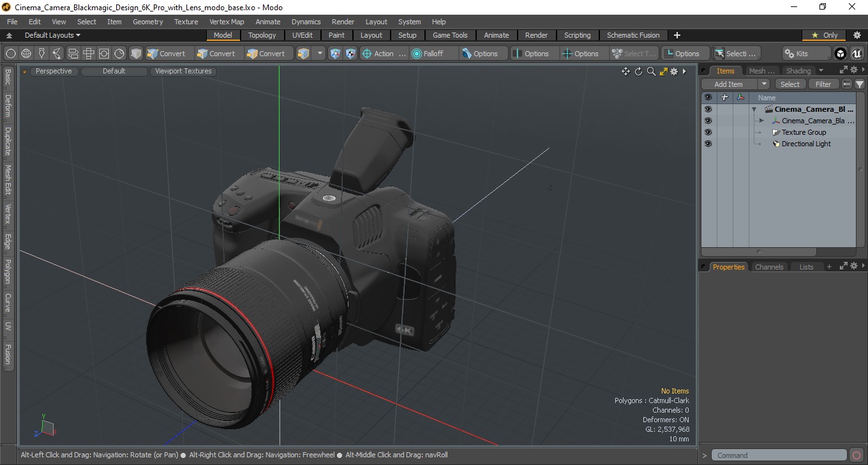
Task: Click the Select button in Items panel
Action: tap(790, 84)
